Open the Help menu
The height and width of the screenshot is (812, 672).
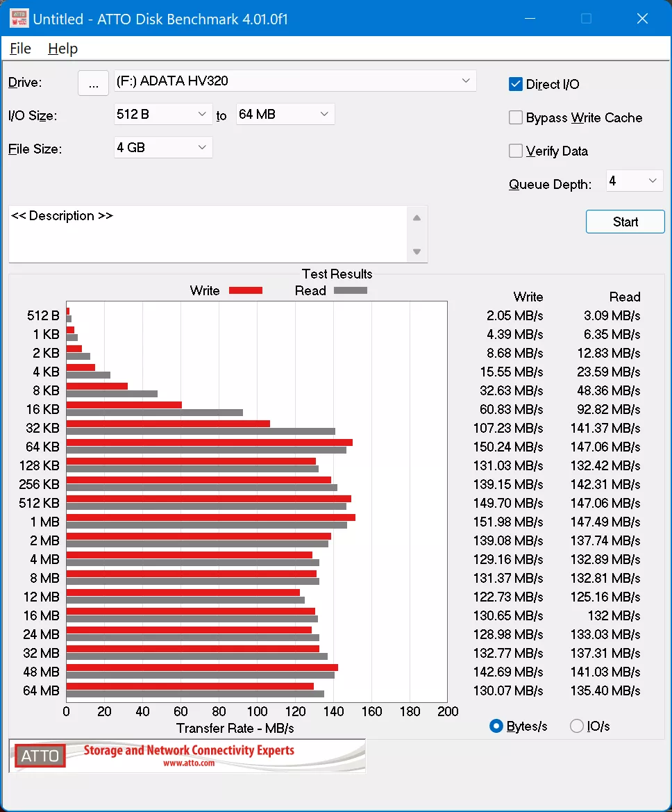tap(62, 49)
